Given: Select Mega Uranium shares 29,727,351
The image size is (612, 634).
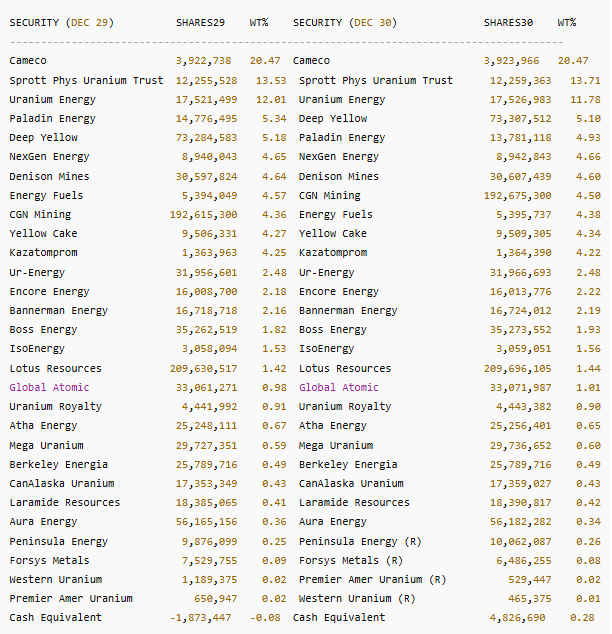Looking at the screenshot, I should (x=206, y=446).
